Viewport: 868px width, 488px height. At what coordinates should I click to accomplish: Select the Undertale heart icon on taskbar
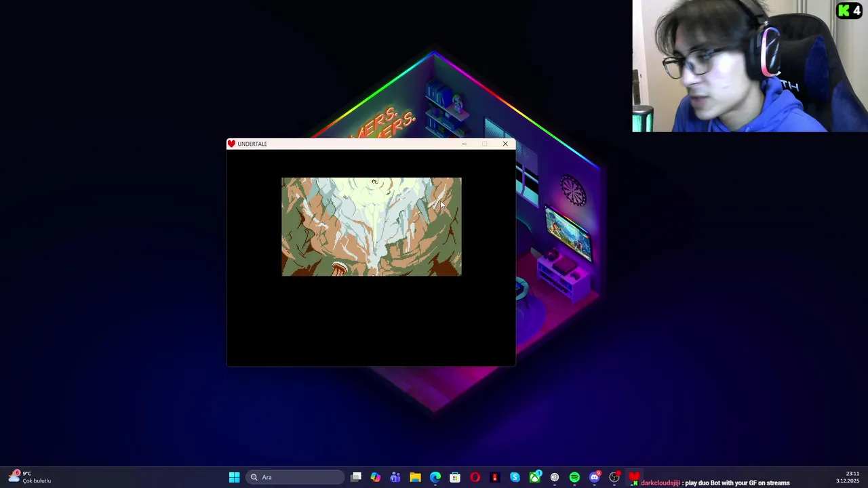pyautogui.click(x=634, y=477)
